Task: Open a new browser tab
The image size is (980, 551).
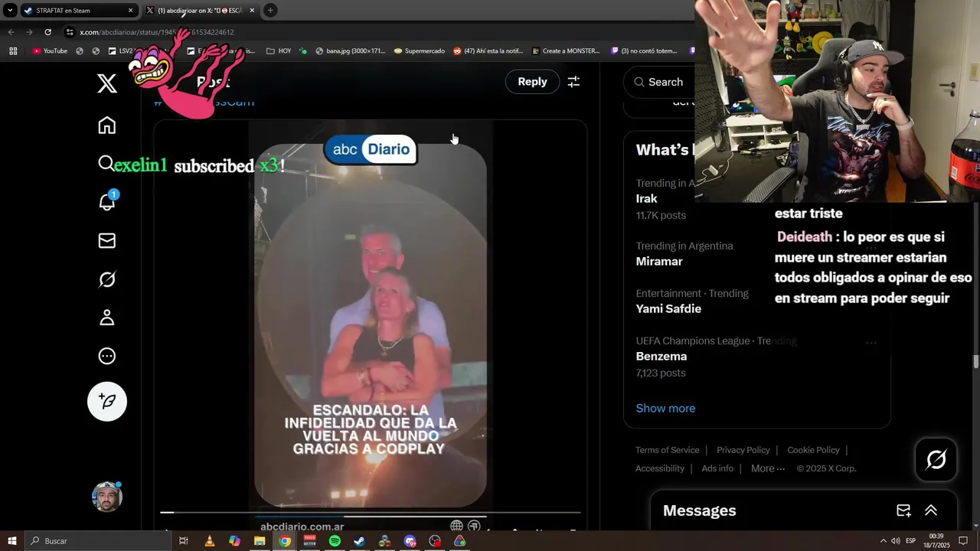Action: (270, 10)
